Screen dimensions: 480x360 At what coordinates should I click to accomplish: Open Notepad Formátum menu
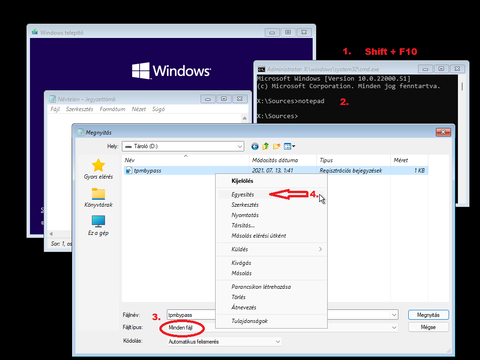[112, 109]
